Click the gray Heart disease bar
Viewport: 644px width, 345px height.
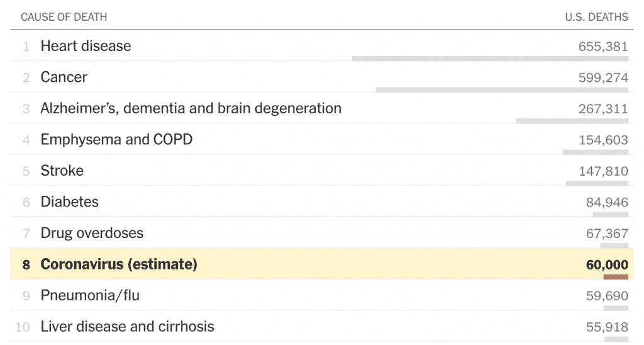[490, 59]
